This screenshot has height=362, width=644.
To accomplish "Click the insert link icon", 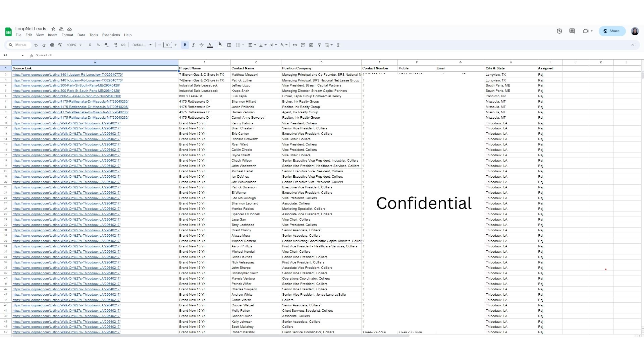I will (295, 45).
